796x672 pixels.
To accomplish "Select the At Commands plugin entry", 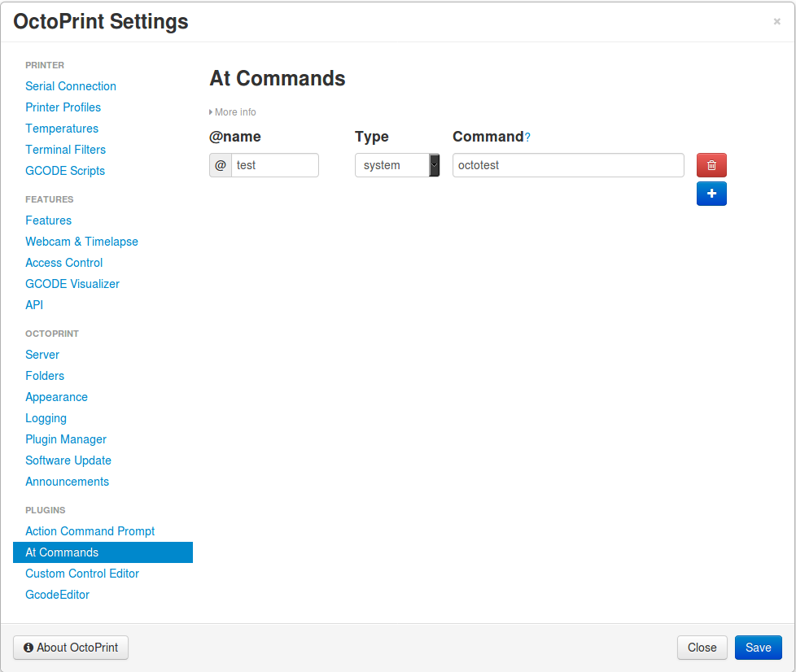I will pos(103,552).
